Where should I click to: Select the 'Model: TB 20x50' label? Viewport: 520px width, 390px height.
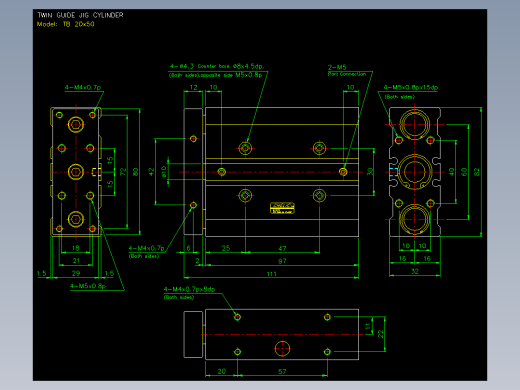66,24
